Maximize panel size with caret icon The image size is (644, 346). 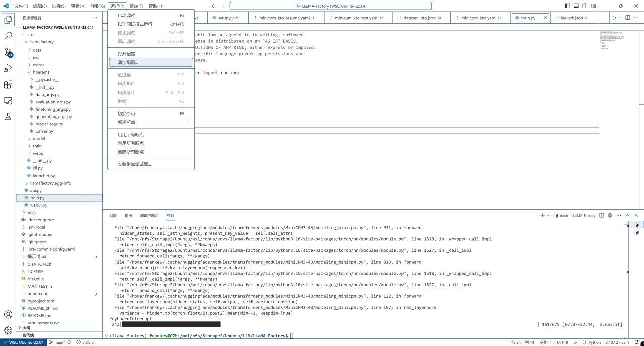(x=628, y=215)
